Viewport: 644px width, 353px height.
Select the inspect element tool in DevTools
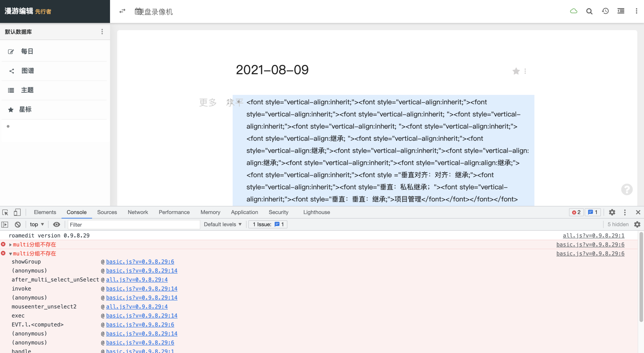(x=5, y=212)
